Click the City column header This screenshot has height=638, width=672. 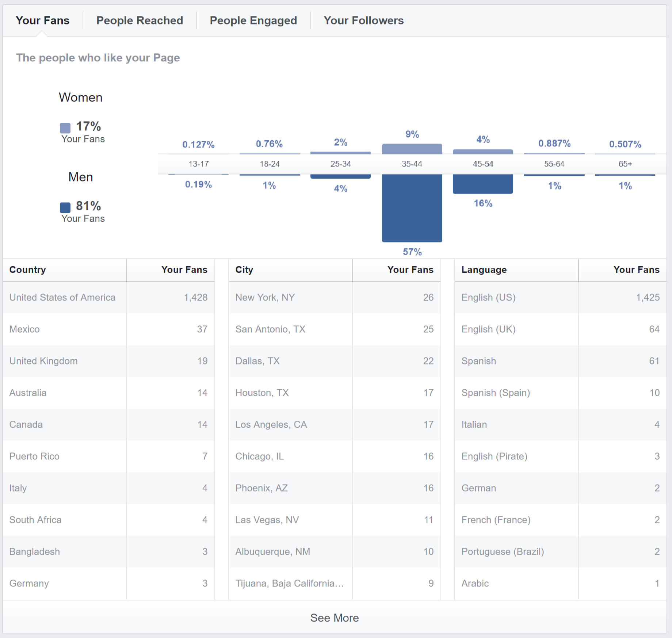244,270
